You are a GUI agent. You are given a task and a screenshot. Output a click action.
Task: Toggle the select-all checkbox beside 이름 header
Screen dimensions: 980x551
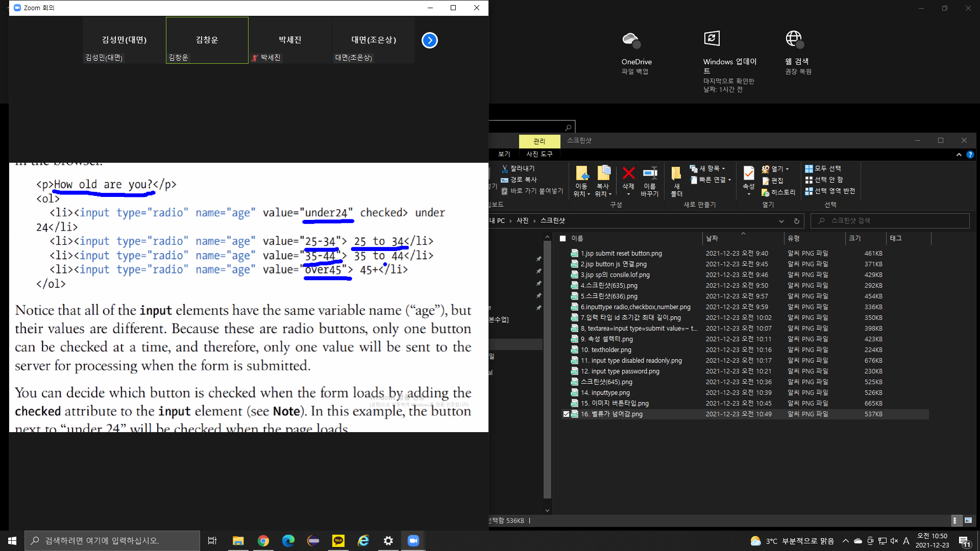(x=562, y=238)
